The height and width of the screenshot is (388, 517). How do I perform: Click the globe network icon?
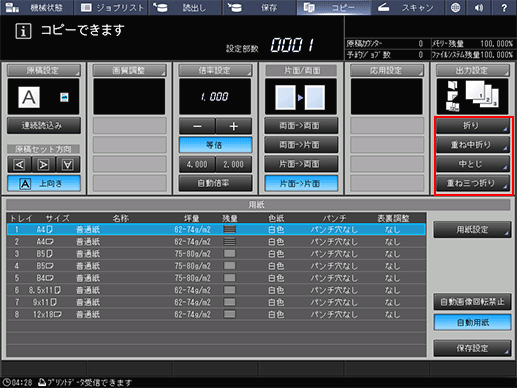pos(455,7)
